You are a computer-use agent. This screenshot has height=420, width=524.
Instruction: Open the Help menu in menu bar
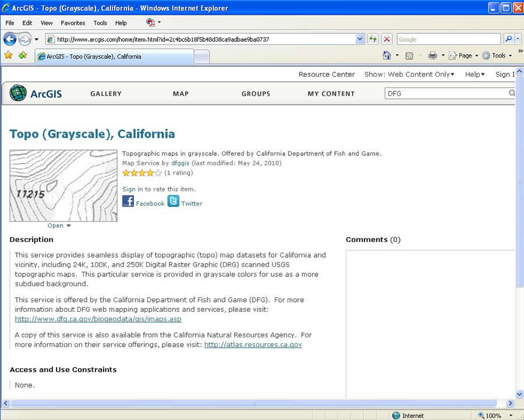pos(121,23)
